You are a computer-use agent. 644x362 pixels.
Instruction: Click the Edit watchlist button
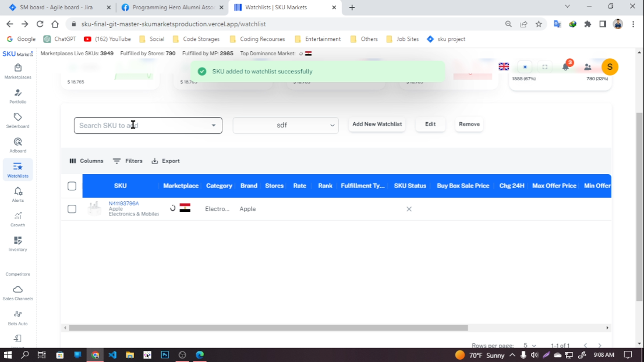[430, 124]
